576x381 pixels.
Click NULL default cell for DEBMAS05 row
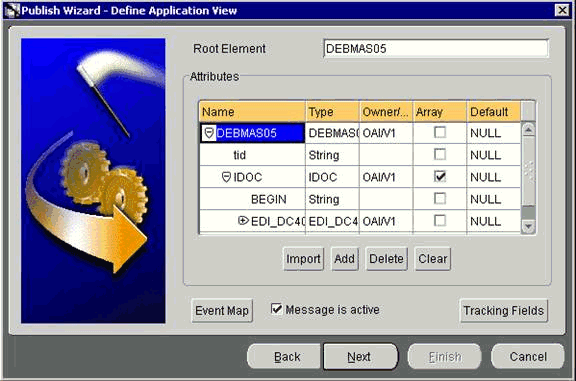(x=494, y=133)
